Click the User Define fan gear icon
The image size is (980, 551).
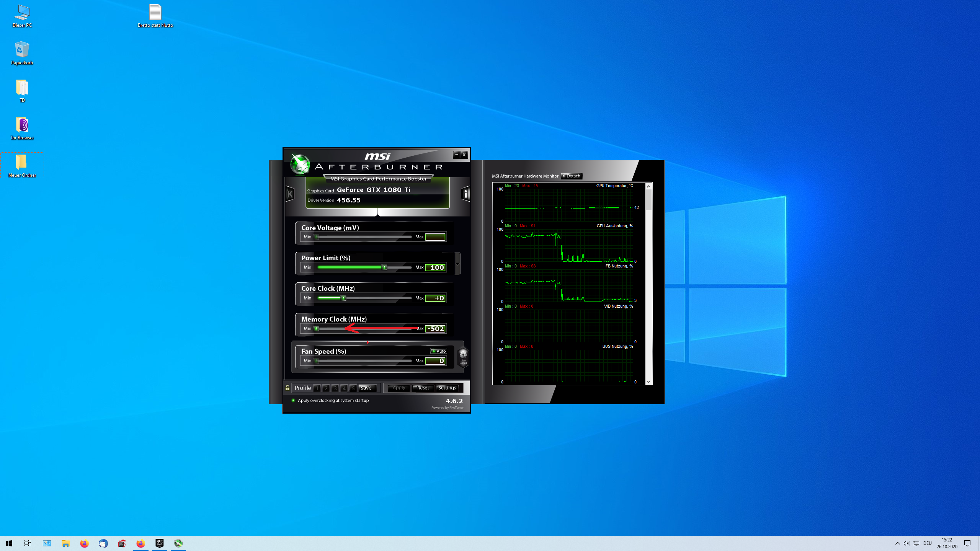tap(463, 356)
